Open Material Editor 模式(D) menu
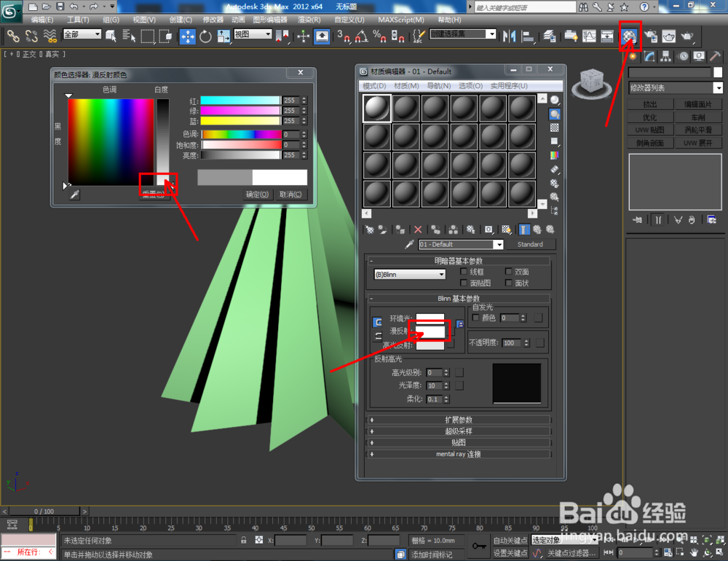Screen dimensions: 728x561 [374, 86]
